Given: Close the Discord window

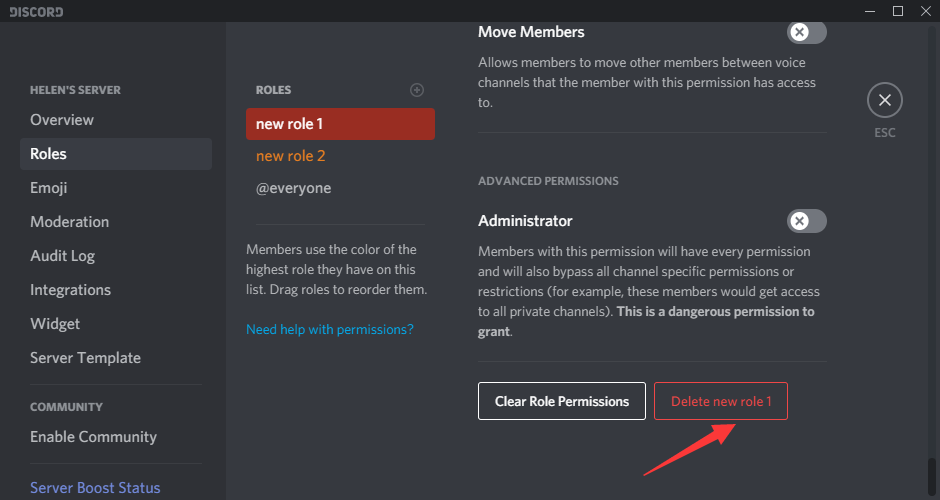Looking at the screenshot, I should (x=924, y=11).
